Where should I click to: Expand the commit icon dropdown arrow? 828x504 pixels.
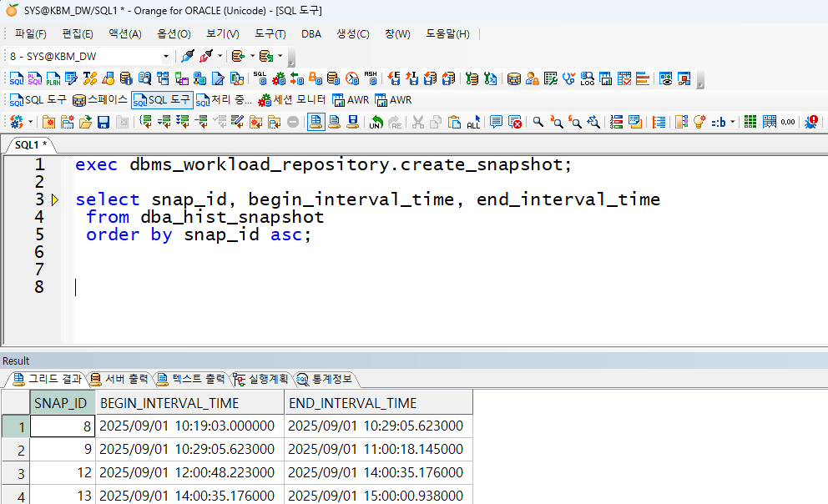(x=252, y=56)
